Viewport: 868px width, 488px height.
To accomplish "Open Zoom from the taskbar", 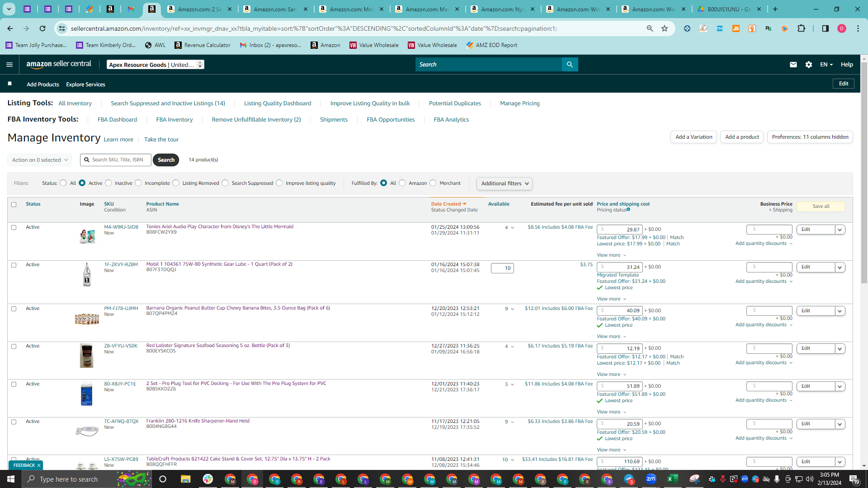I will tap(651, 479).
